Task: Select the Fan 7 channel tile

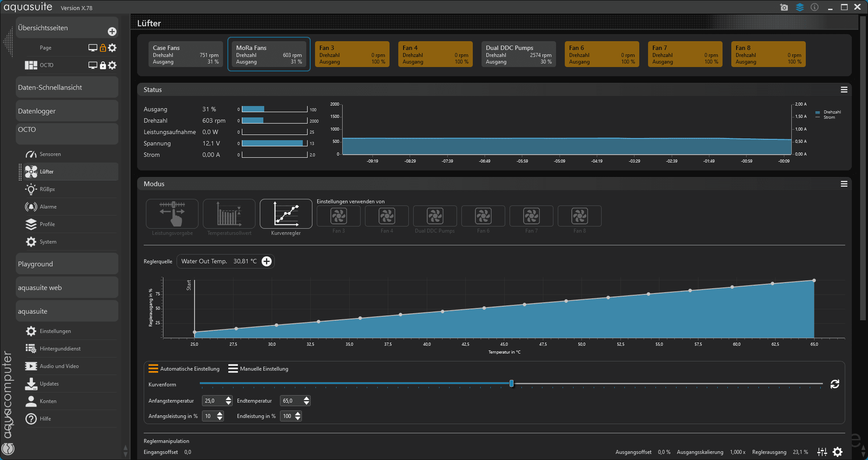Action: (x=685, y=54)
